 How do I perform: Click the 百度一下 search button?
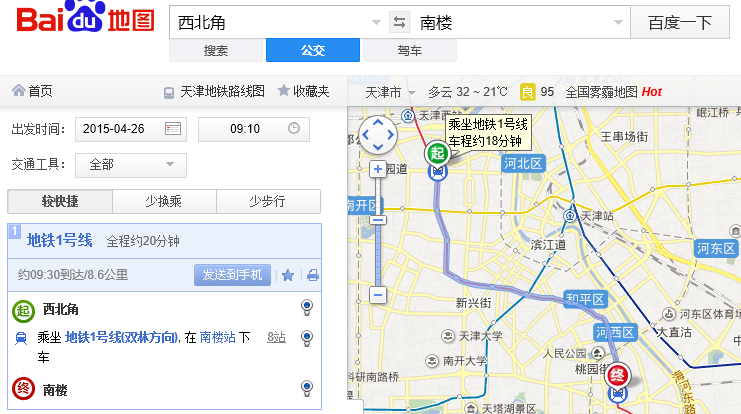tap(680, 22)
